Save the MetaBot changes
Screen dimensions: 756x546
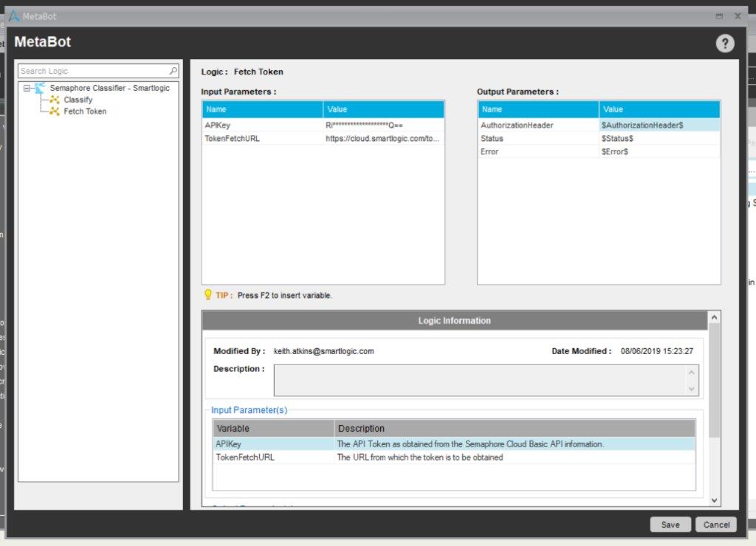click(x=670, y=525)
